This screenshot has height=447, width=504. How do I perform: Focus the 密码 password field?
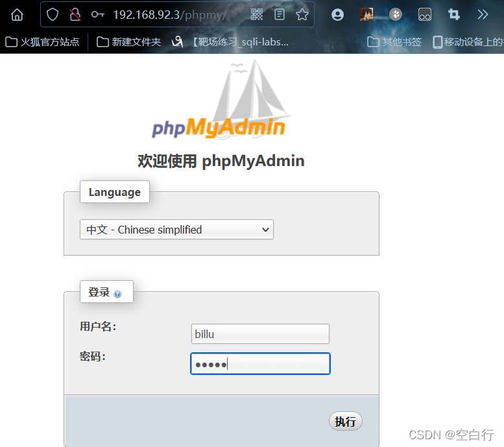coord(260,364)
